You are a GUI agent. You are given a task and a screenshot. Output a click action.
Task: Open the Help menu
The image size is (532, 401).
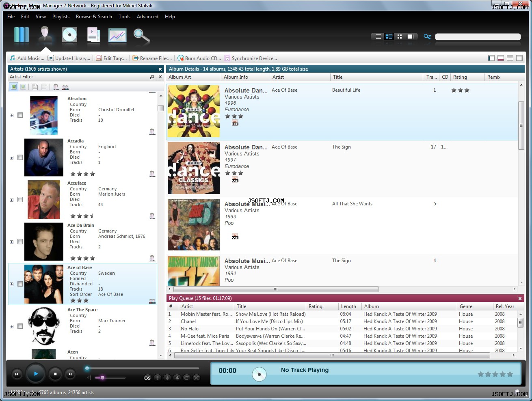pos(170,17)
